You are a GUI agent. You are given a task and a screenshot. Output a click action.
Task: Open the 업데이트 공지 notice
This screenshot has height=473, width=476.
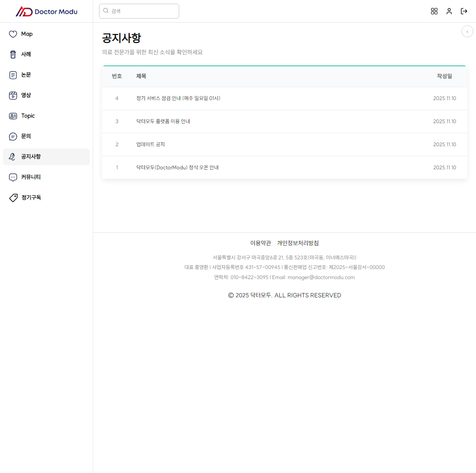click(150, 144)
